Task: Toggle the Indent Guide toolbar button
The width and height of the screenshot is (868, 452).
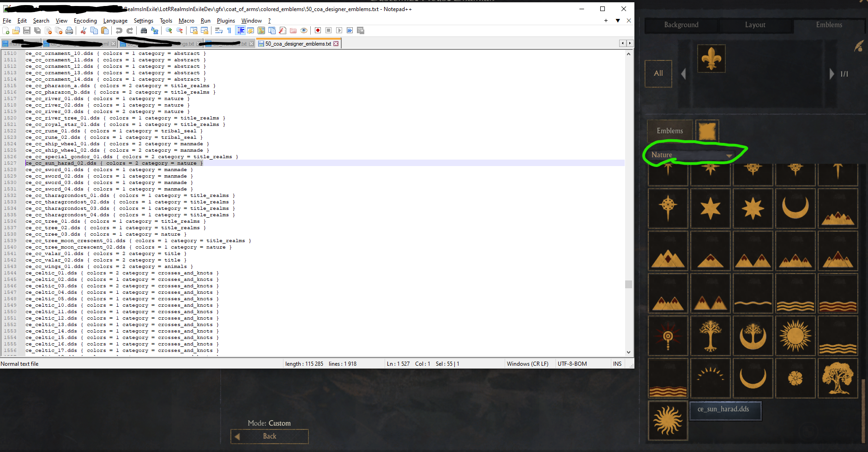Action: click(x=241, y=30)
